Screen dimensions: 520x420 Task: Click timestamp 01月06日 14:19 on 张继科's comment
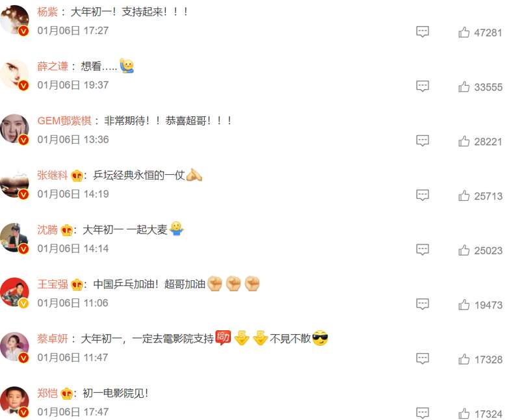click(73, 194)
